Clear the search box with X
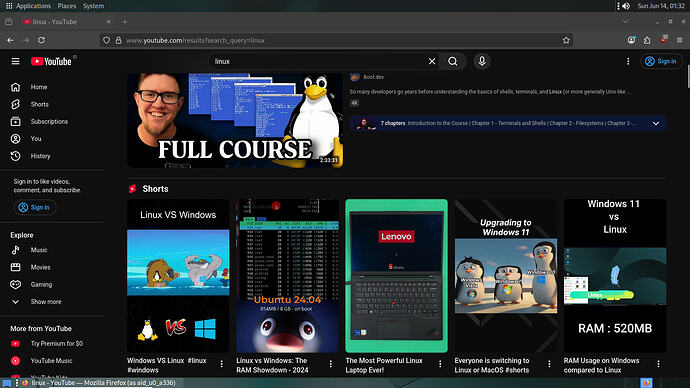Screen dimensions: 690x388 pyautogui.click(x=432, y=62)
